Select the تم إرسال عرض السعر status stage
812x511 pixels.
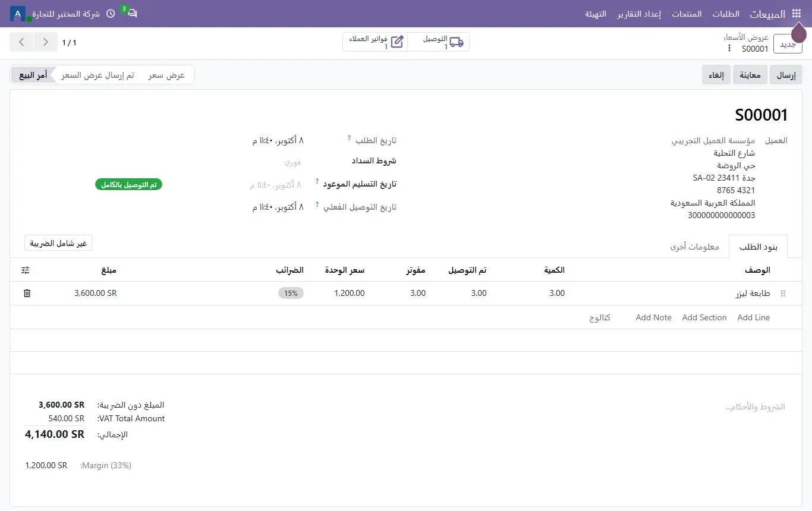[x=97, y=75]
